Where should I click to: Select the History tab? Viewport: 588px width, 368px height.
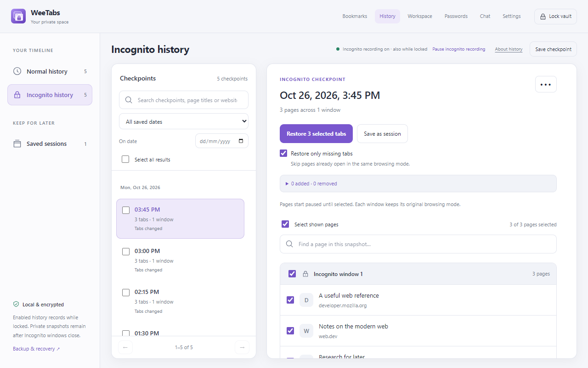coord(387,16)
